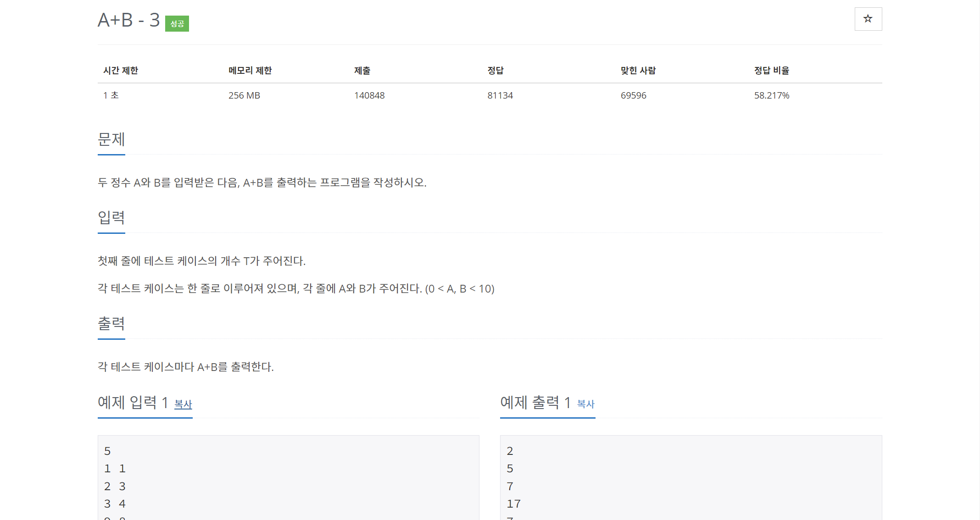This screenshot has height=520, width=980.
Task: Click the 58.217% success rate value
Action: pyautogui.click(x=771, y=95)
